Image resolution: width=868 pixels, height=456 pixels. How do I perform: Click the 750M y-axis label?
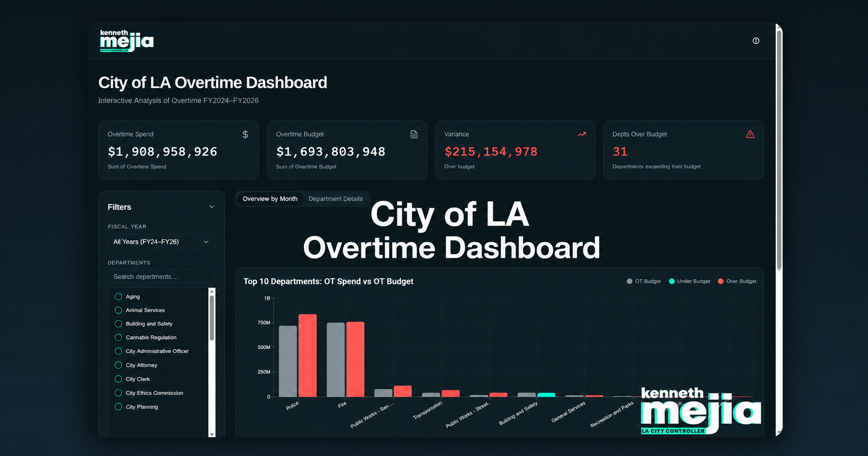(x=264, y=323)
